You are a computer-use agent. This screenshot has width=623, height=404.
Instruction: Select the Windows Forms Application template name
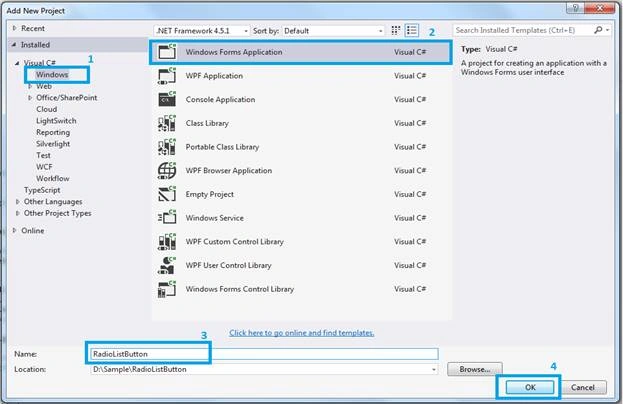pyautogui.click(x=234, y=52)
